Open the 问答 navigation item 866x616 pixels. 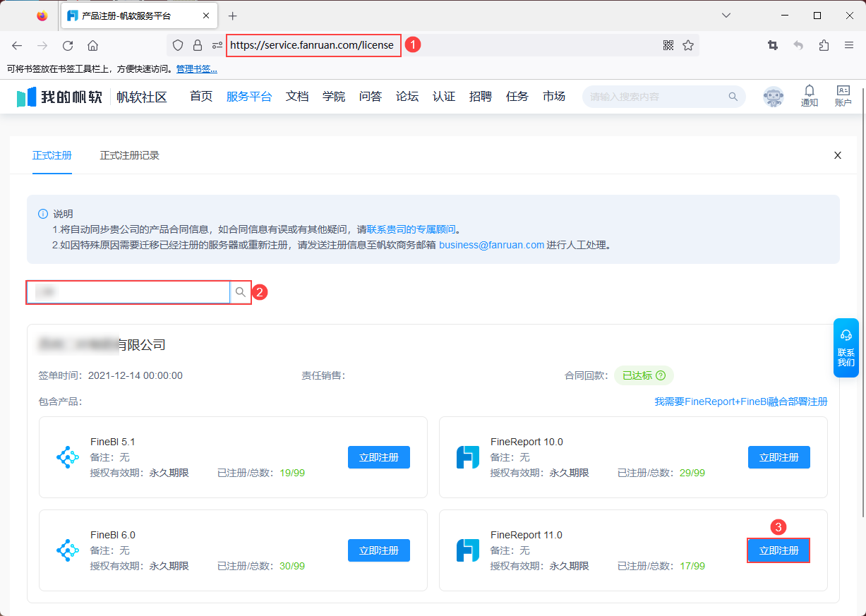371,97
